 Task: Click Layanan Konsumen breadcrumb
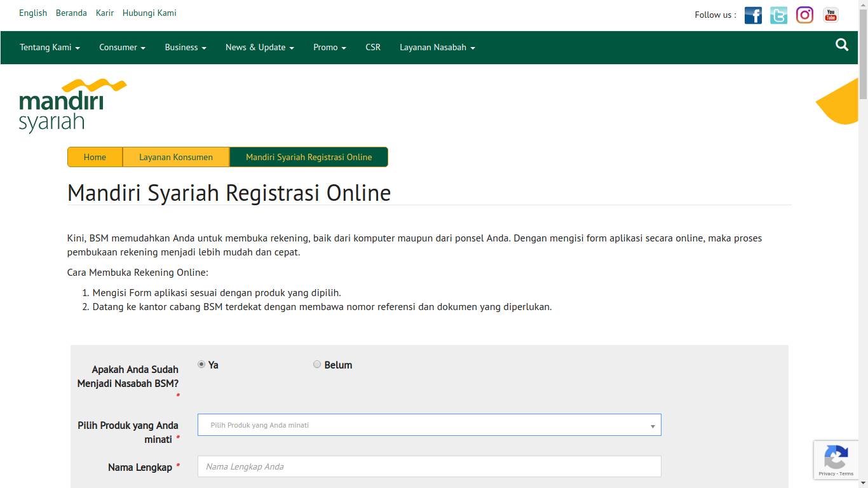point(176,157)
